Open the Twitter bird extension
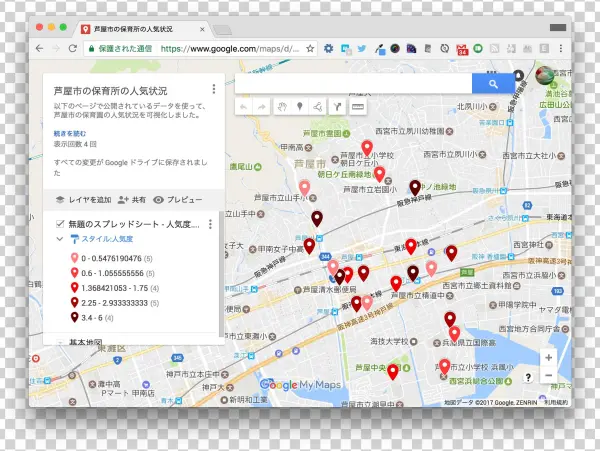 coord(362,49)
